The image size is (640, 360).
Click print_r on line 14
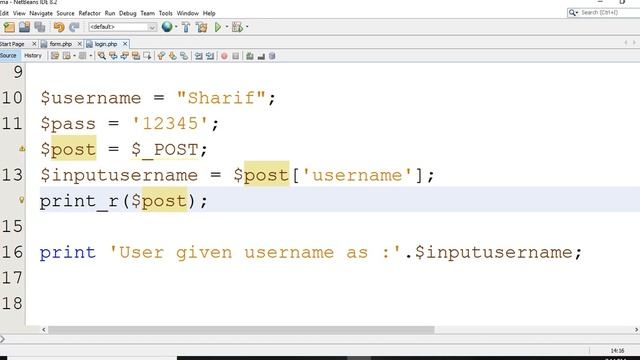click(79, 201)
